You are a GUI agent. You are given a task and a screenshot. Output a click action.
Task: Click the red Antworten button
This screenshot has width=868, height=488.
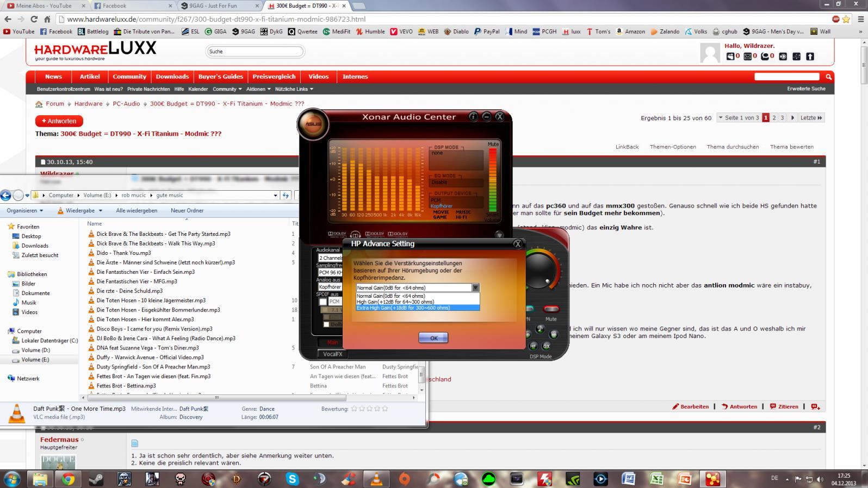pos(59,121)
